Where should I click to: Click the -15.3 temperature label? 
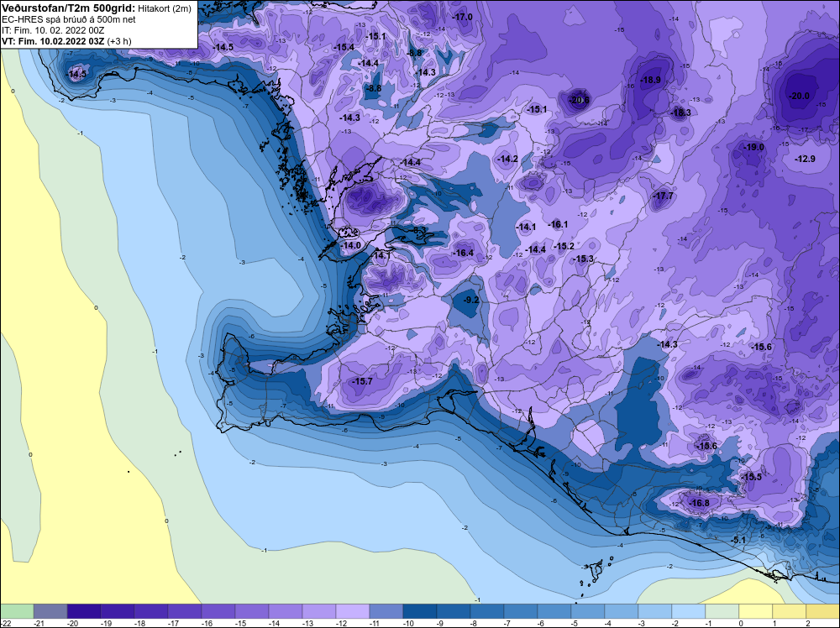[584, 259]
